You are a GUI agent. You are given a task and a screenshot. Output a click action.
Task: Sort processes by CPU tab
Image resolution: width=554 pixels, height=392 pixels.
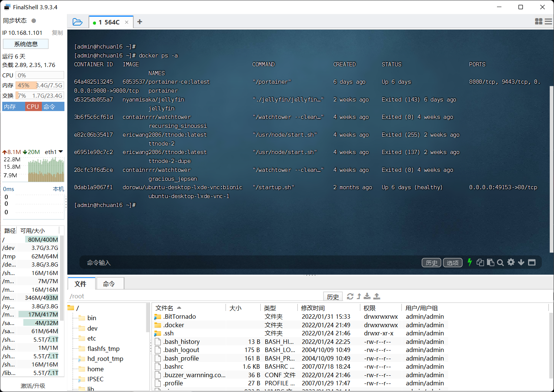[x=33, y=107]
